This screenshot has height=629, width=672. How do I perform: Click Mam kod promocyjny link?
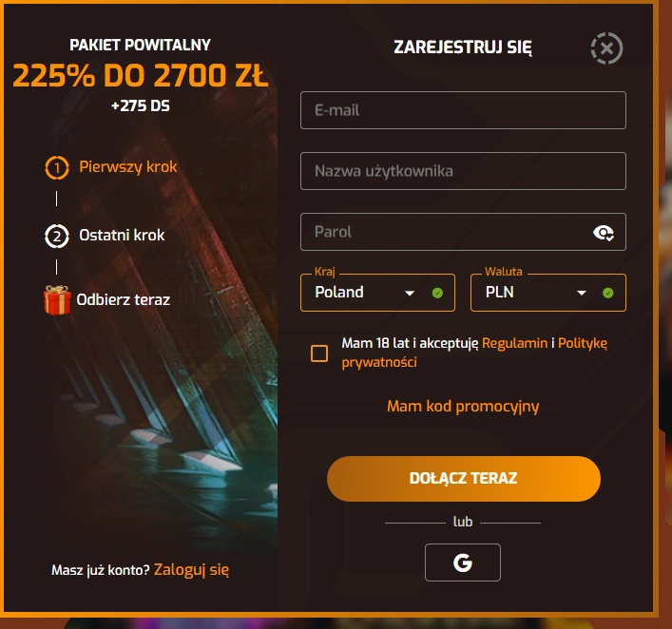coord(463,407)
